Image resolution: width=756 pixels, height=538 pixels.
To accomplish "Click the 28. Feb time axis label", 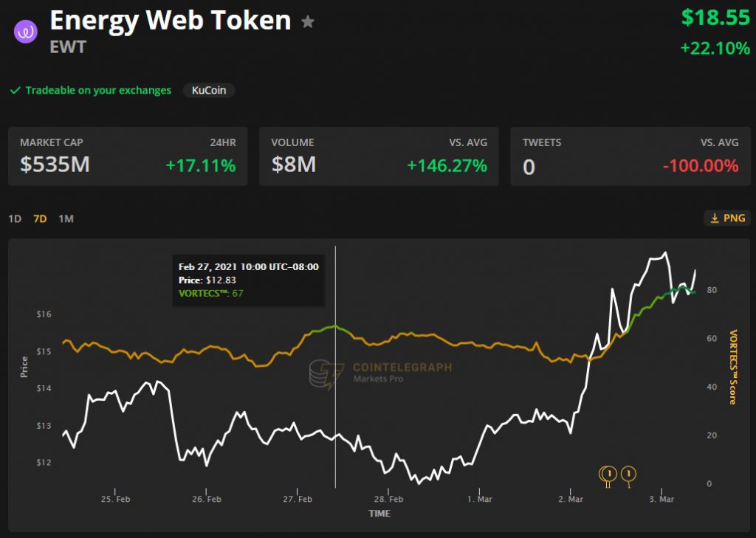I will pos(388,499).
